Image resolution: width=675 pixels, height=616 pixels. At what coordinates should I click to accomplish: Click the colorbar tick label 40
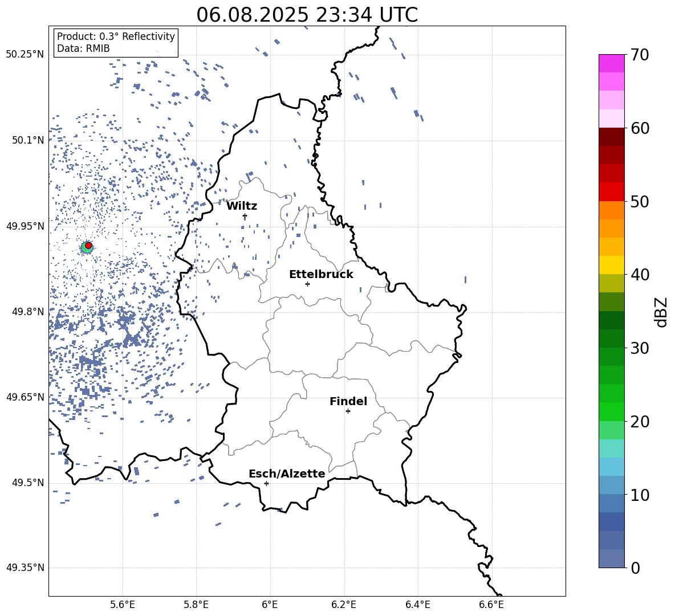tap(640, 275)
